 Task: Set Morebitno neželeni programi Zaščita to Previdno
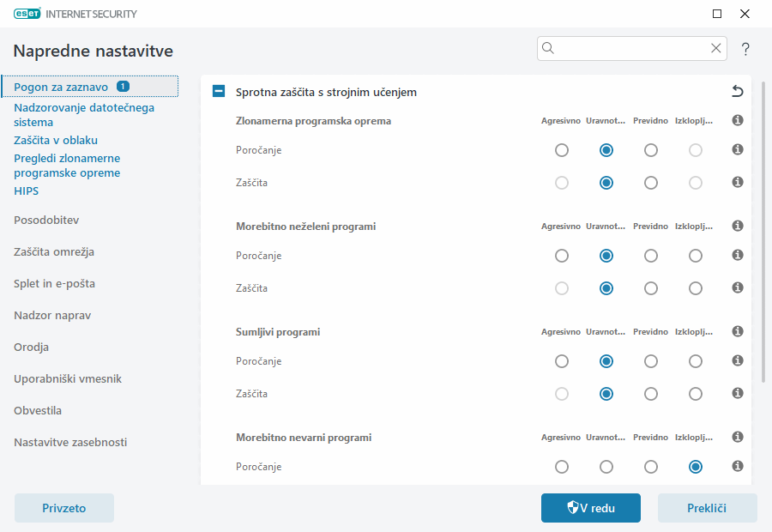(651, 288)
